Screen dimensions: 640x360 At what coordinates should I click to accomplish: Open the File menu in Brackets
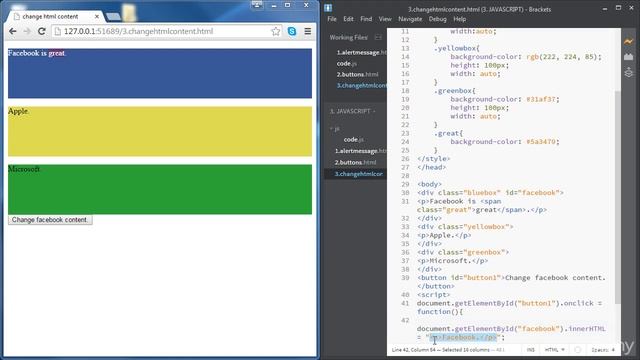point(332,19)
